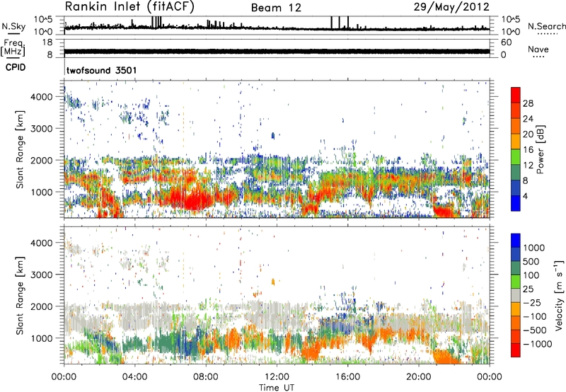566x392 pixels.
Task: Click the '12:00' time tick label
Action: coord(277,377)
